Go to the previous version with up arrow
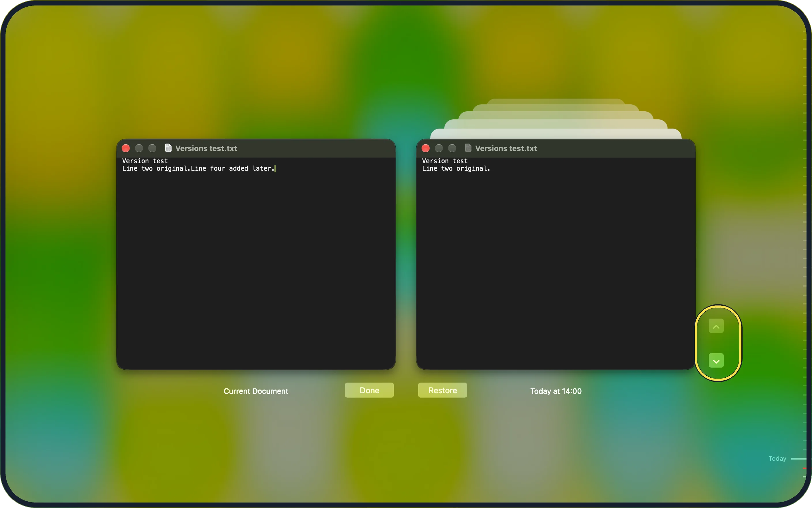Screen dimensions: 812x508 (x=716, y=326)
